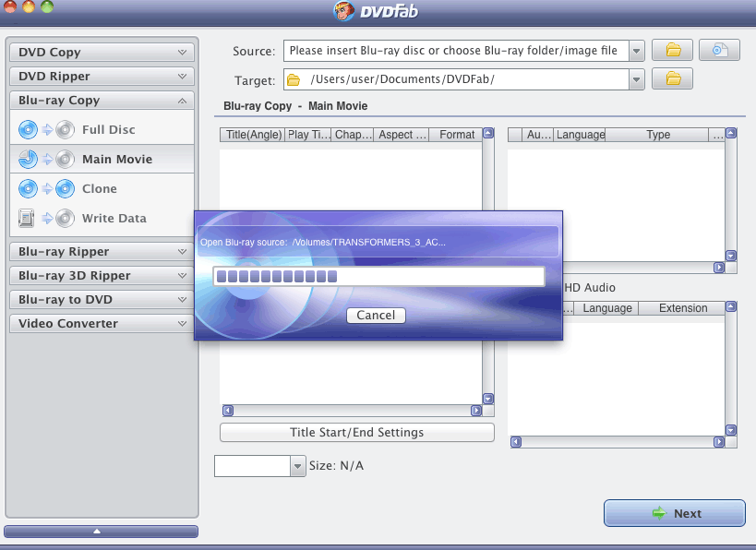Sort by Format column header

(x=456, y=135)
